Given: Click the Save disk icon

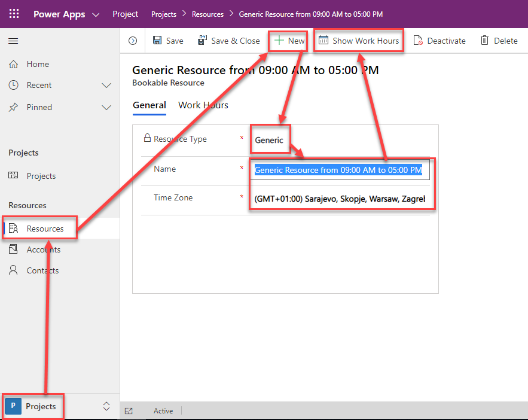Looking at the screenshot, I should 157,41.
